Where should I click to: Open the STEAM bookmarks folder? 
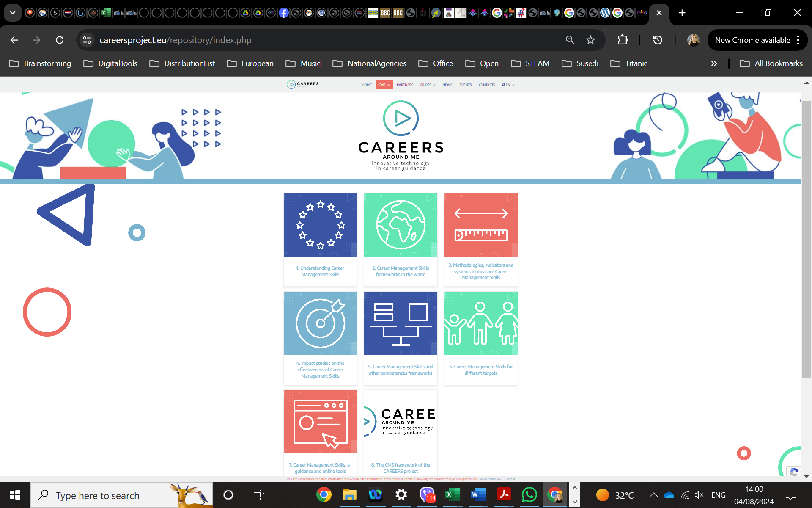(530, 63)
